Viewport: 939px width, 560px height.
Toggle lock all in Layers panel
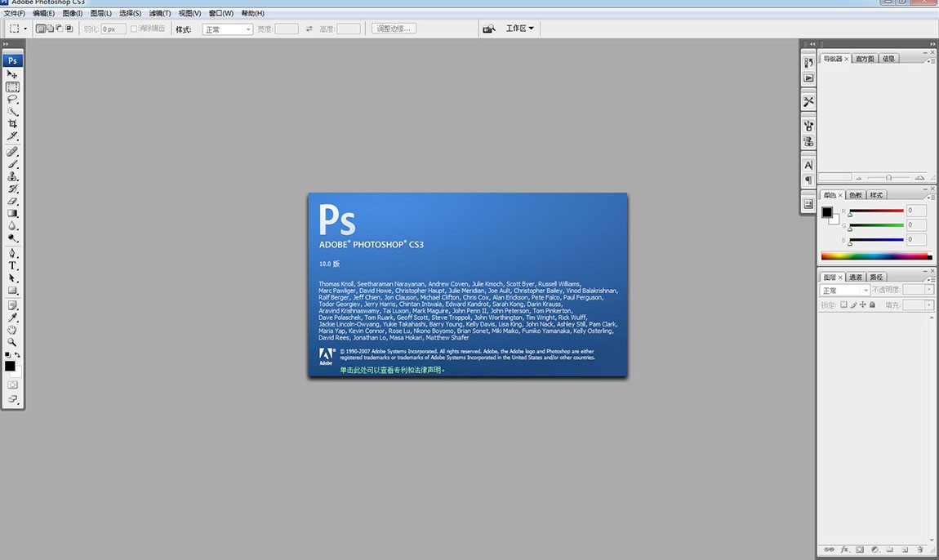coord(872,304)
